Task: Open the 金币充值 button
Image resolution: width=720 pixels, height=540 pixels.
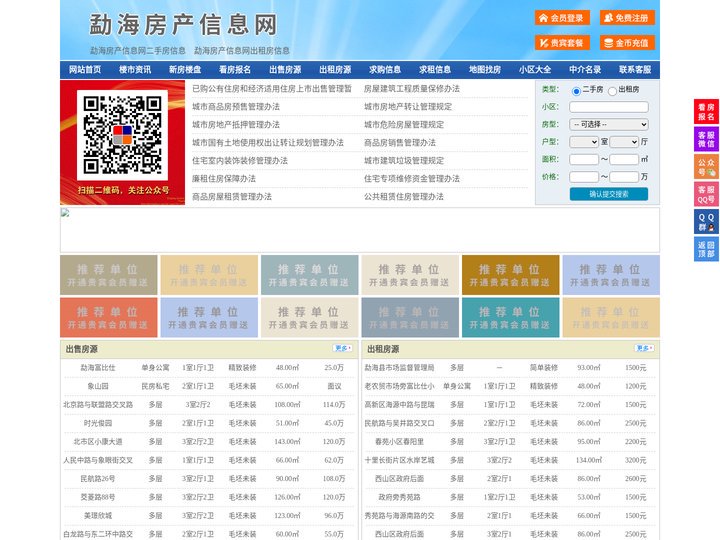Action: 627,43
